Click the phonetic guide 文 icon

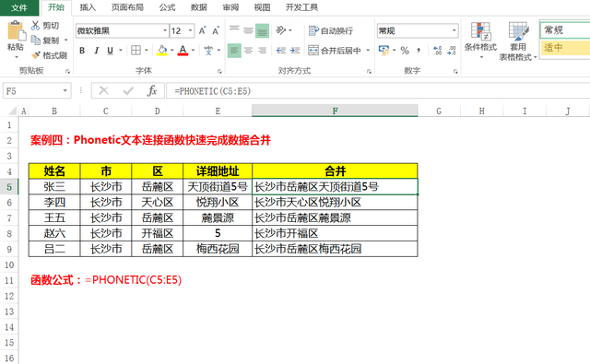click(208, 51)
